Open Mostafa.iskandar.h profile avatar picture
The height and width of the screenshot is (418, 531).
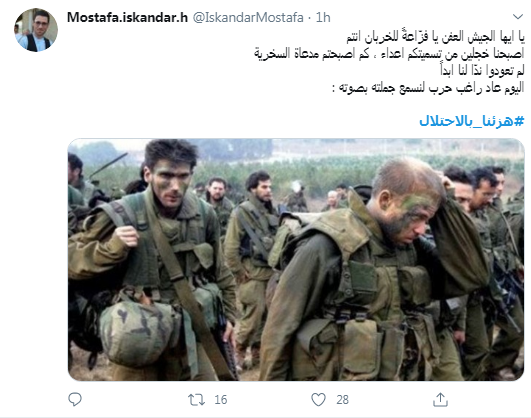point(36,30)
